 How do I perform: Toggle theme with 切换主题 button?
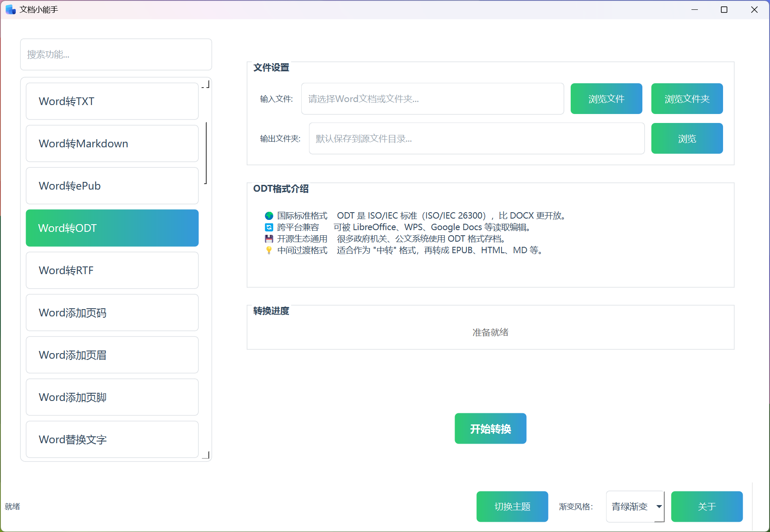(512, 506)
